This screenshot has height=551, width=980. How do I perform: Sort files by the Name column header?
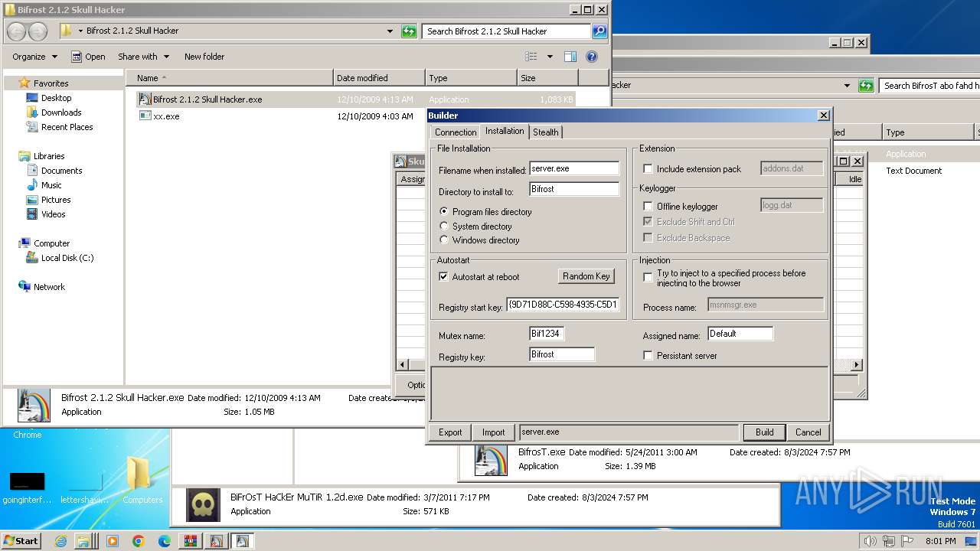230,78
